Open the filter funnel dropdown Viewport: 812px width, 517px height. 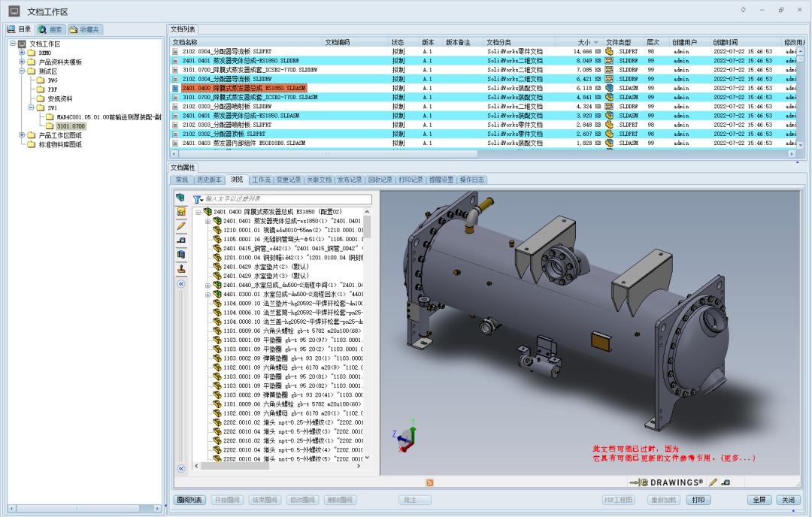[x=198, y=199]
